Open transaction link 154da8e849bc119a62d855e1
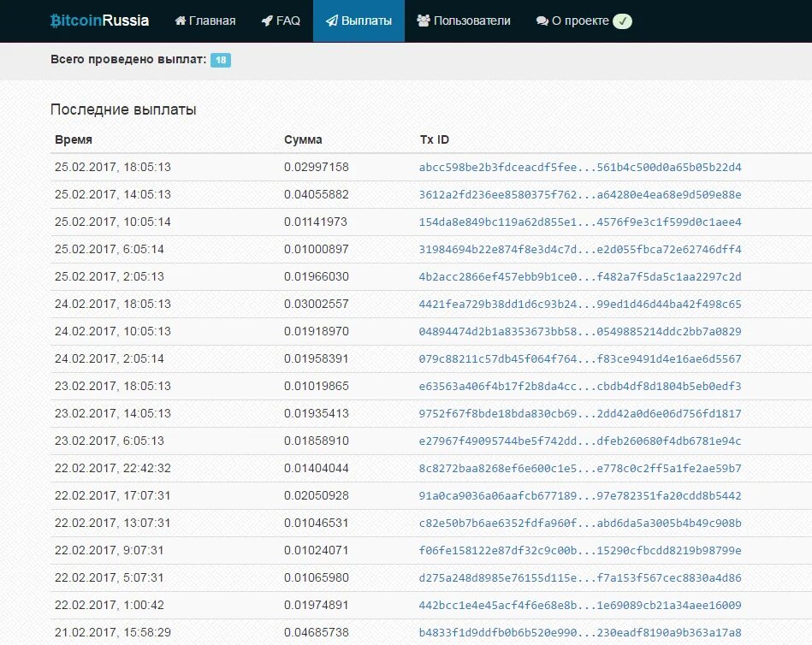The width and height of the screenshot is (812, 645). pyautogui.click(x=580, y=222)
